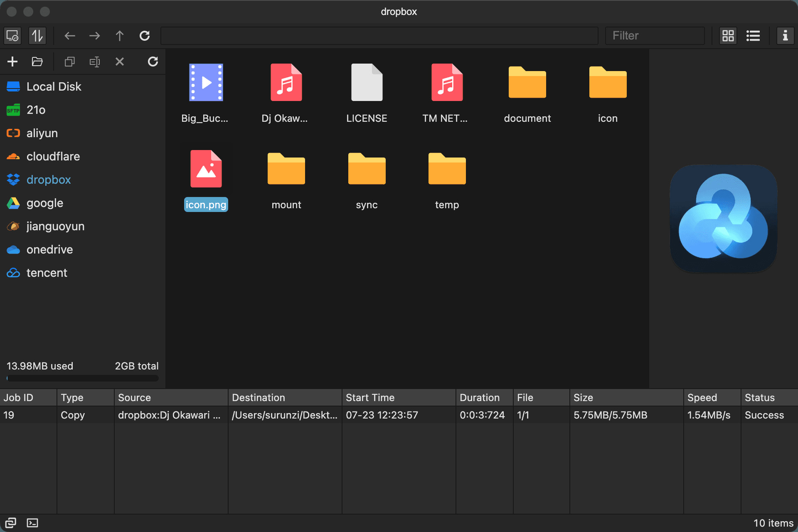Open the onedrive remote
The image size is (798, 532).
[49, 250]
